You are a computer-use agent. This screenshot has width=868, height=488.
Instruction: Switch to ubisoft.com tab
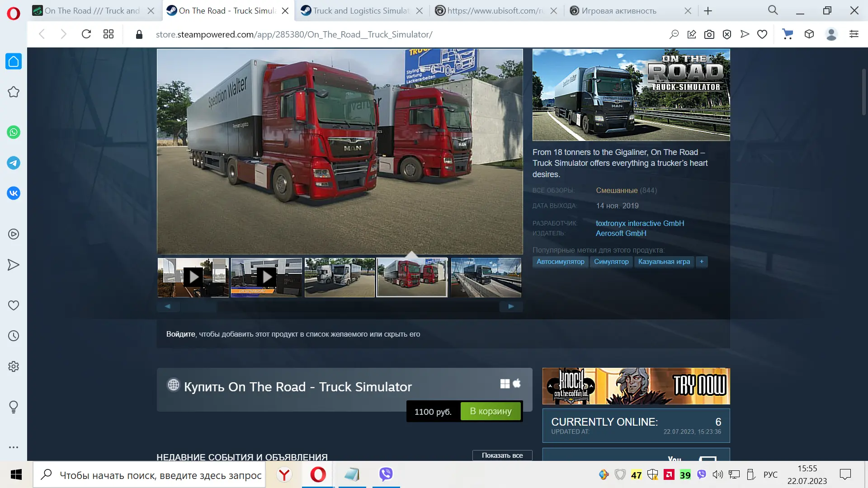489,11
